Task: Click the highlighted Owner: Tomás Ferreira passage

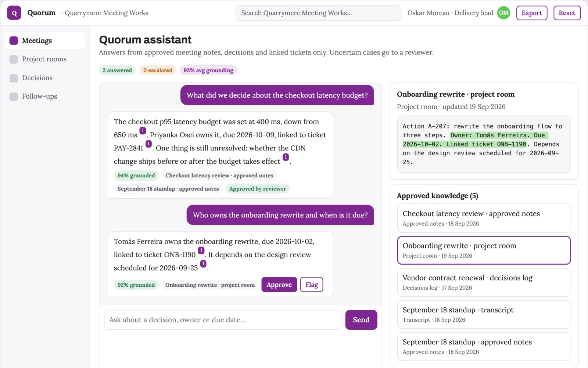Action: (x=476, y=140)
